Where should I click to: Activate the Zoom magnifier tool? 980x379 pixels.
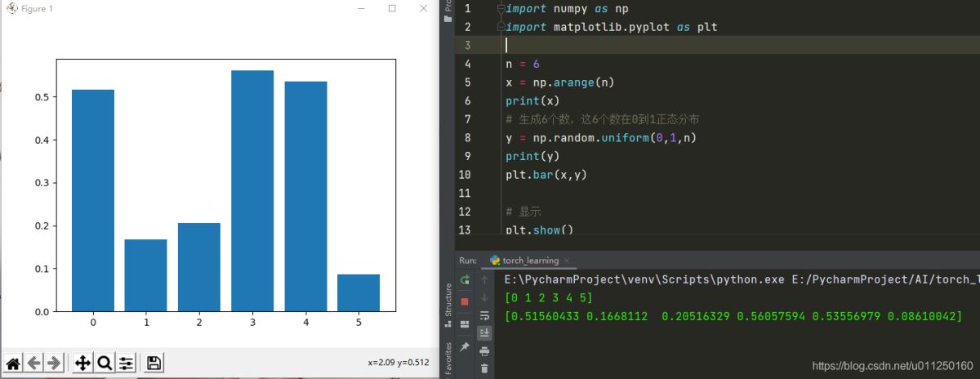105,363
